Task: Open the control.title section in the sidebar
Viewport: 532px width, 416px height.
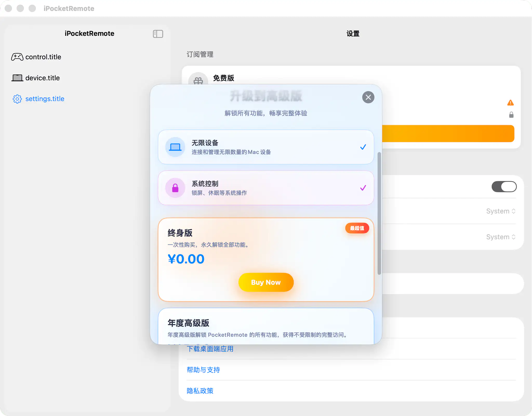Action: point(43,57)
